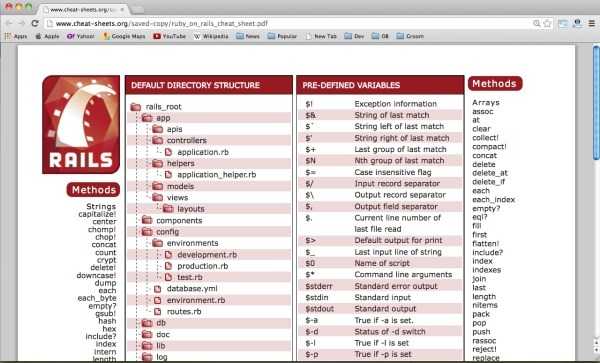This screenshot has width=600, height=363.
Task: Click the config folder icon
Action: [x=147, y=231]
